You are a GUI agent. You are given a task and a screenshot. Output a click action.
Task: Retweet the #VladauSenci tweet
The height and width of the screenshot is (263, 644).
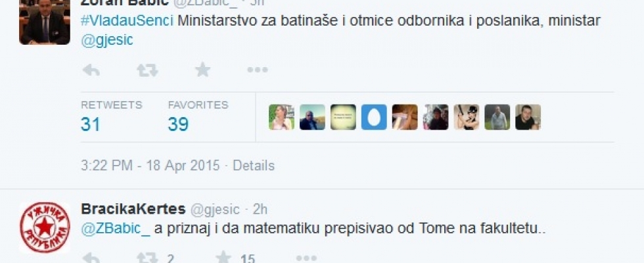pos(147,70)
